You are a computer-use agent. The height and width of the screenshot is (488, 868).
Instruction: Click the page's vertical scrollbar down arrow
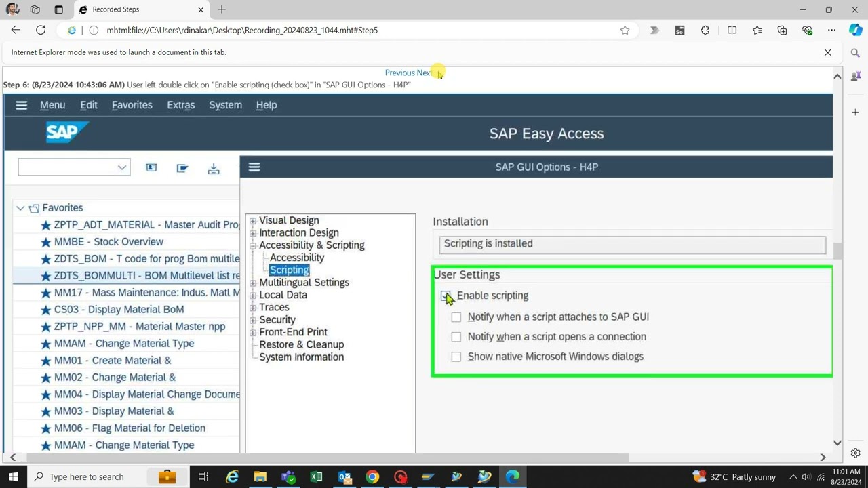click(837, 443)
